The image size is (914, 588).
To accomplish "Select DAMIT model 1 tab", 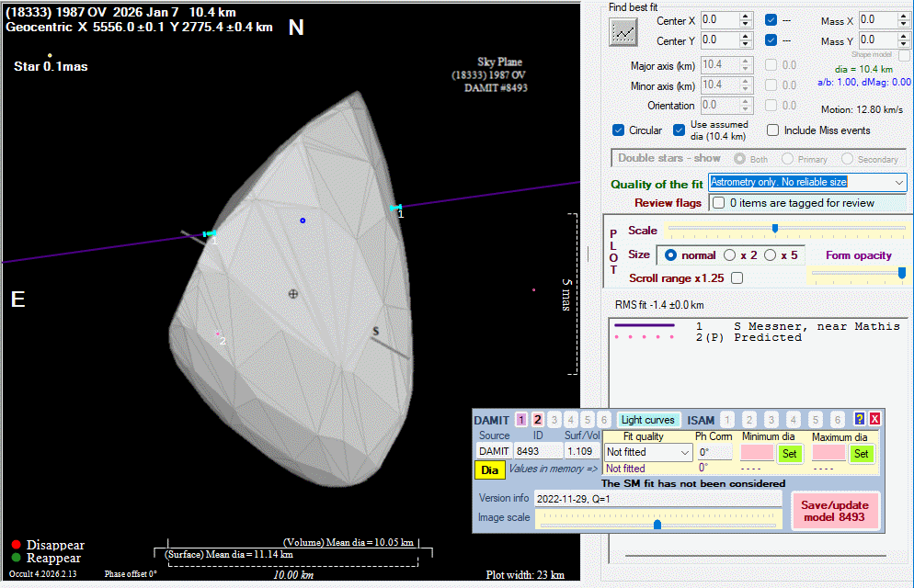I will tap(521, 420).
